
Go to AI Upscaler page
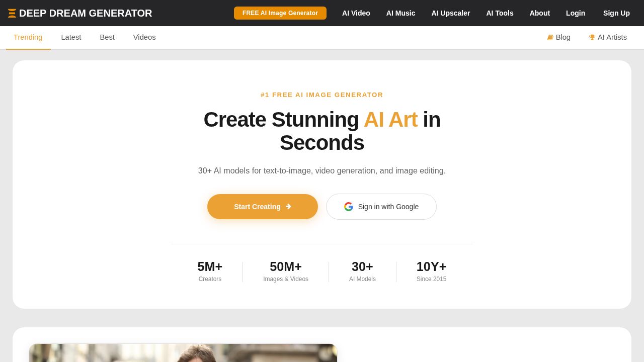point(451,13)
